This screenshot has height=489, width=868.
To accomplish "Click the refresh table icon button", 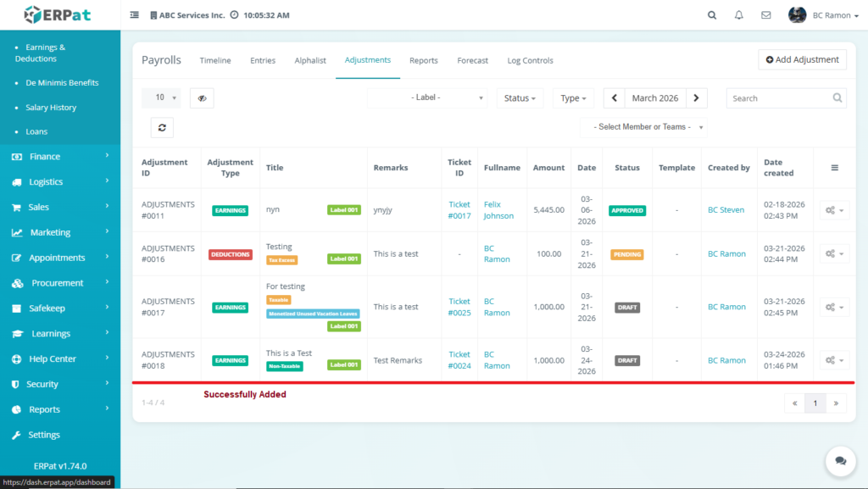I will click(162, 127).
